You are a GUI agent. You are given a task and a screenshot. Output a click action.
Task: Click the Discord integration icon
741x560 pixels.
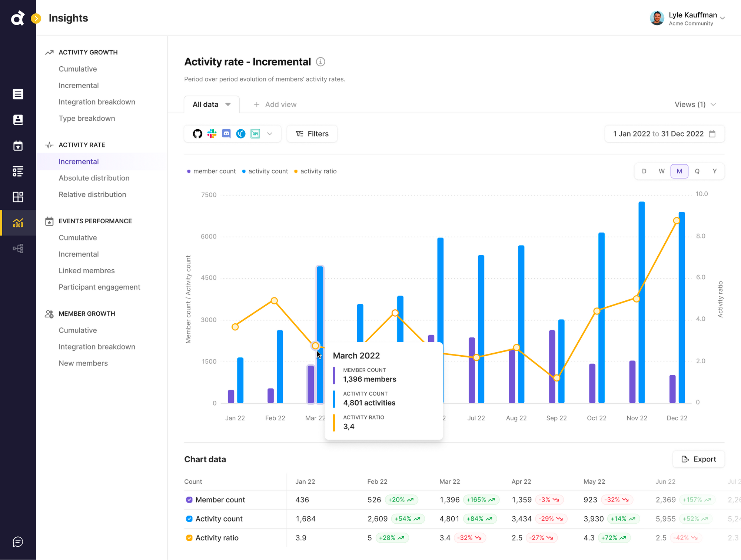(x=226, y=134)
